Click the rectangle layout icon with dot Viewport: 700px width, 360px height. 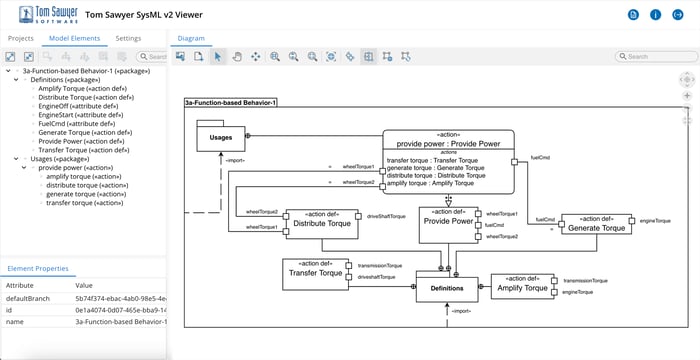tap(388, 56)
